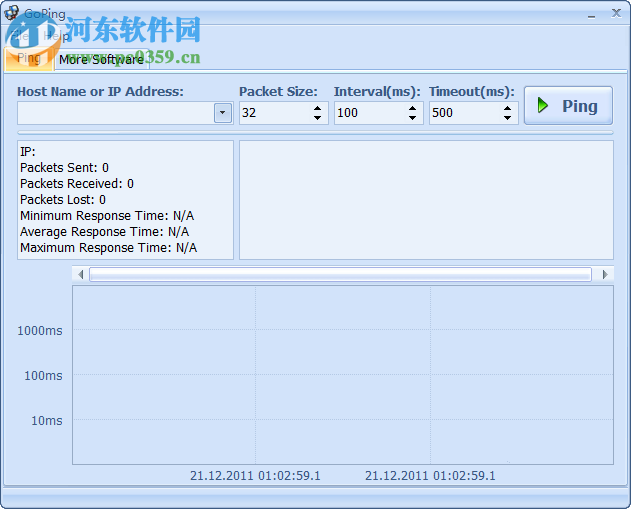Click the 100ms axis label

tap(43, 376)
